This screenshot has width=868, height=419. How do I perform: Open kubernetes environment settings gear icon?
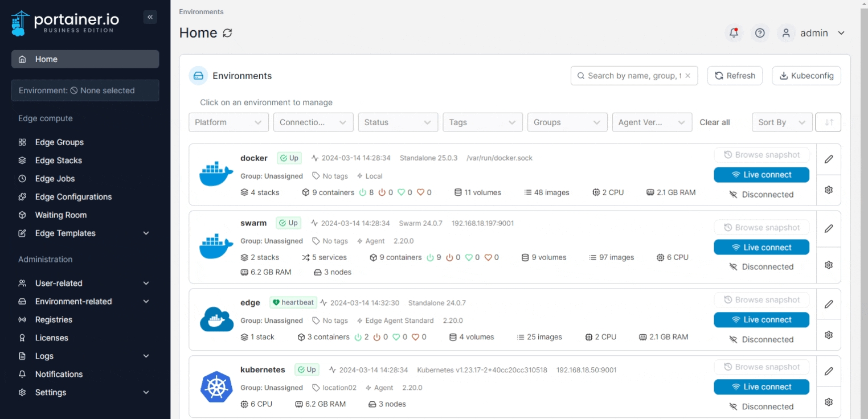tap(829, 402)
